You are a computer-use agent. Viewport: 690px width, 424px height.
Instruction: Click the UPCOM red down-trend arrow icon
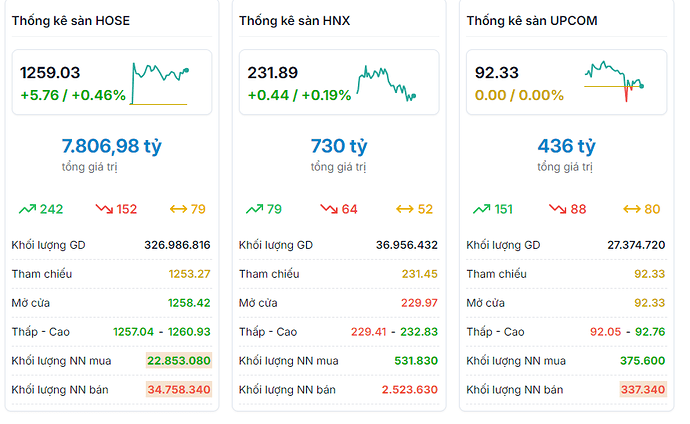click(x=556, y=209)
